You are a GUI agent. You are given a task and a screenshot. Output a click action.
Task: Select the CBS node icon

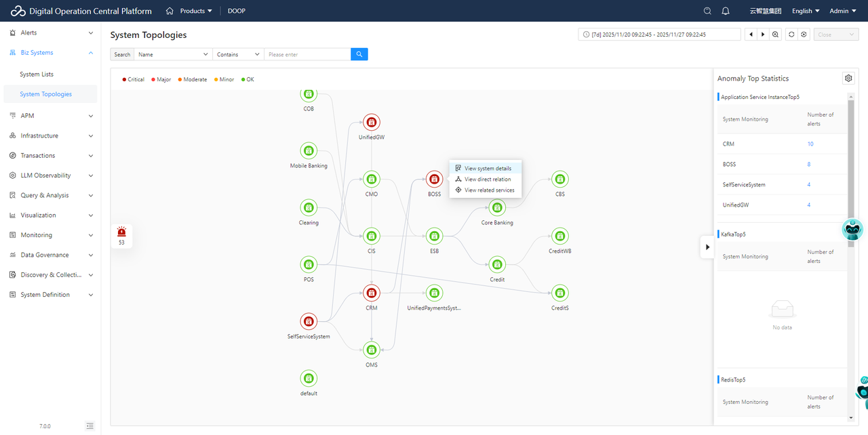coord(559,180)
